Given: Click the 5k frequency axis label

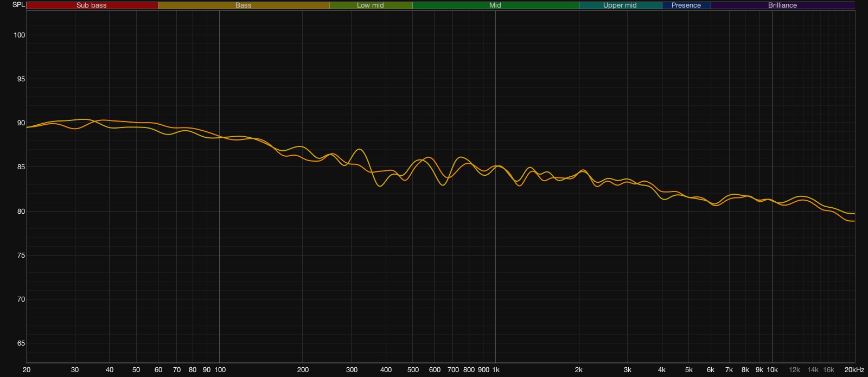Looking at the screenshot, I should (689, 370).
